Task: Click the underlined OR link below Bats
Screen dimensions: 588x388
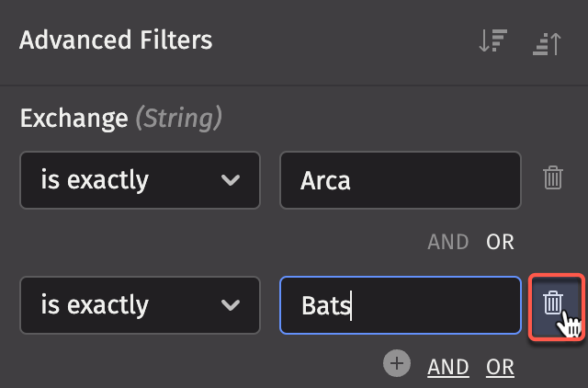Action: [501, 367]
